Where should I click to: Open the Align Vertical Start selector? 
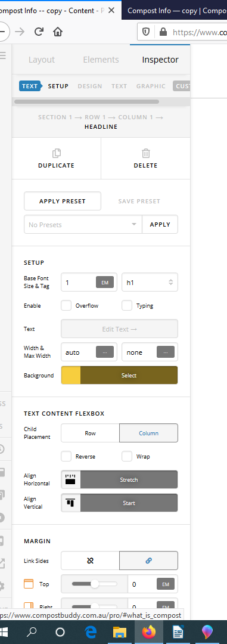[129, 503]
